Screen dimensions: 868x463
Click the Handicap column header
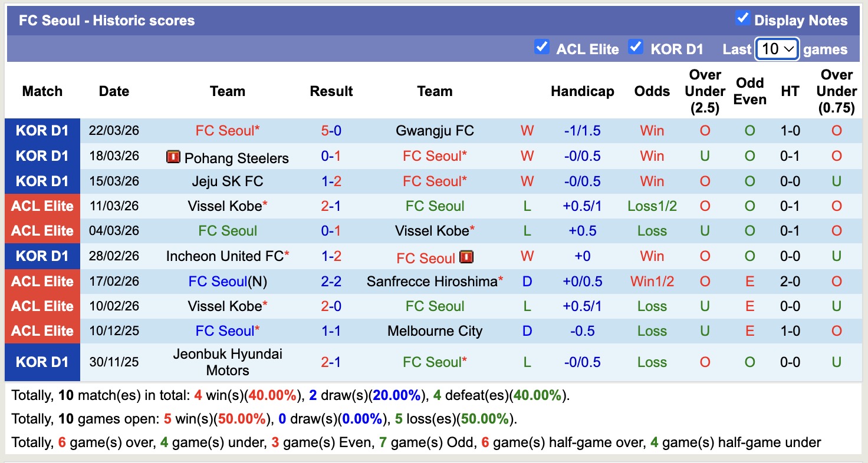pyautogui.click(x=582, y=91)
